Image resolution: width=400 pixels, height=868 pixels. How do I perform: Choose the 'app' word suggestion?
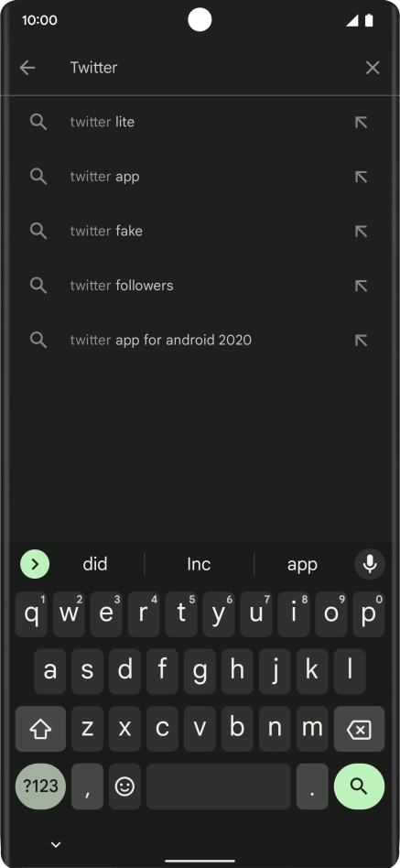[302, 564]
